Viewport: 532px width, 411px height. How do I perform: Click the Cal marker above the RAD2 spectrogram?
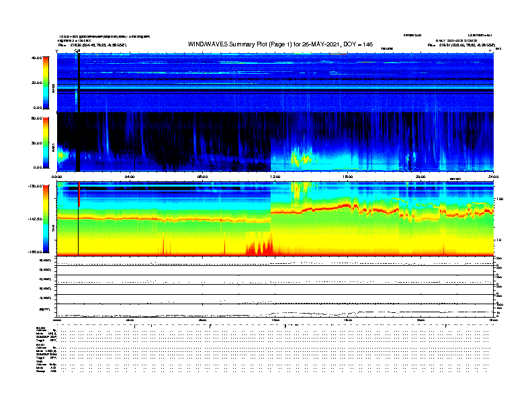click(x=77, y=51)
